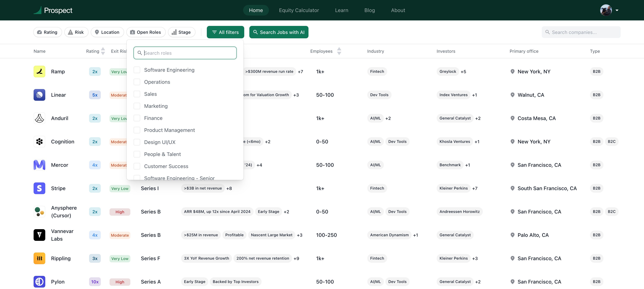Viewport: 644px width, 289px height.
Task: Open the Stripe company logo
Action: (39, 188)
